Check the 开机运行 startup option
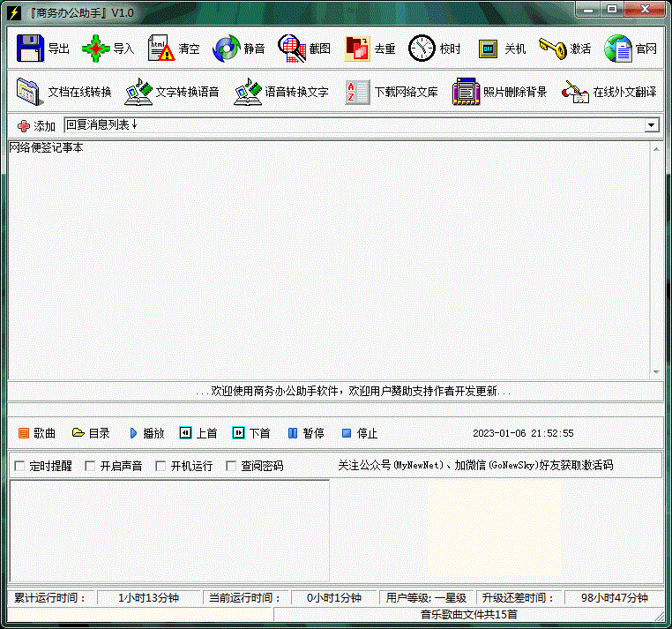672x629 pixels. (161, 466)
